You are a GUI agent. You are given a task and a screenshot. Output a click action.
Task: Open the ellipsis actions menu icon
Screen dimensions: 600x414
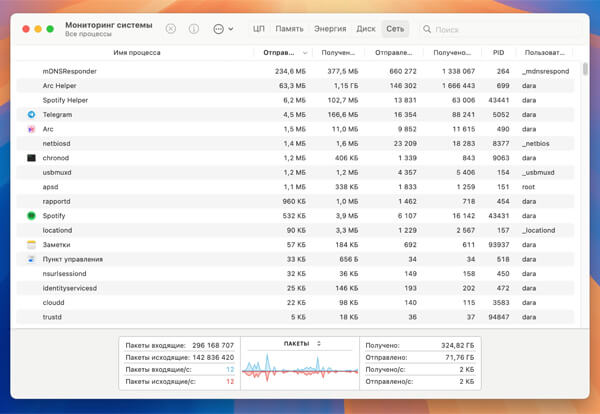click(218, 29)
